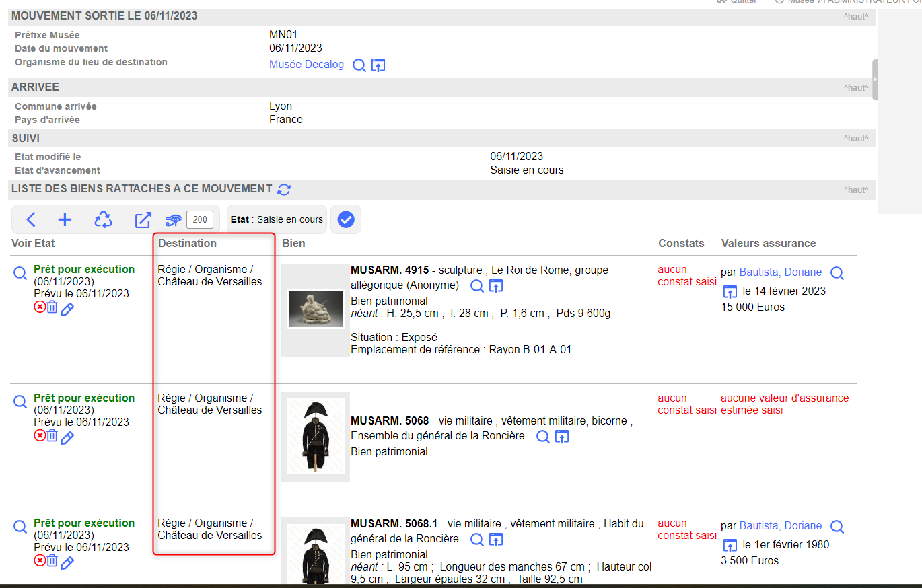Refresh the list of attached items
The width and height of the screenshot is (922, 588).
click(284, 190)
